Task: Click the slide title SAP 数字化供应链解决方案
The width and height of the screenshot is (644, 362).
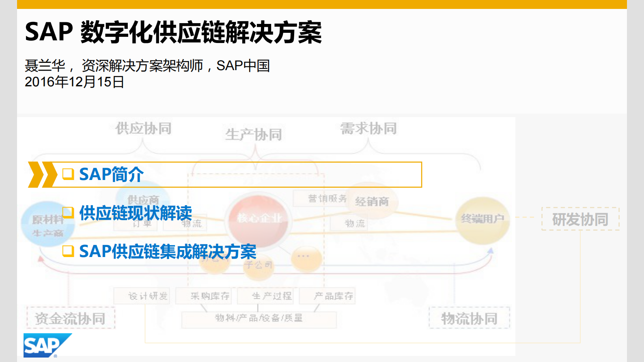Action: coord(173,32)
